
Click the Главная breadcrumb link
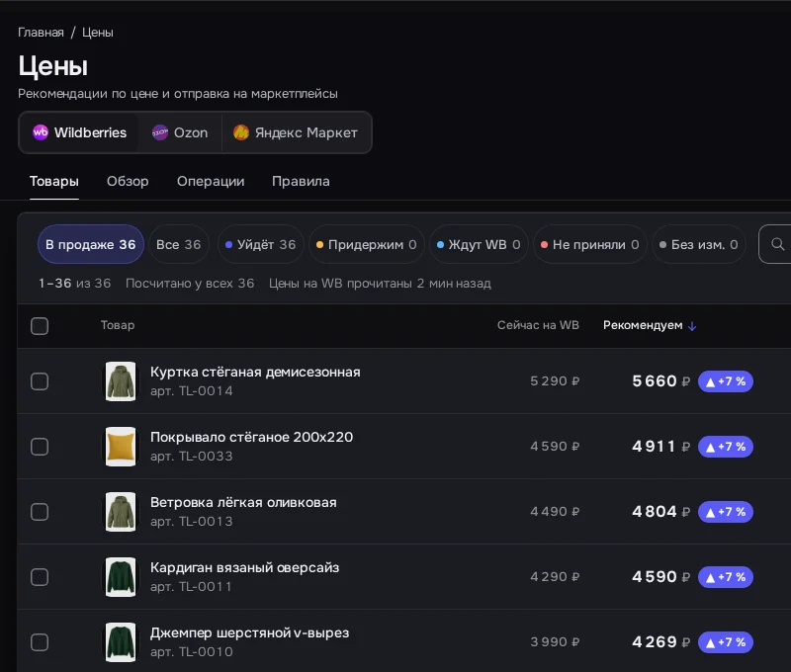point(41,33)
